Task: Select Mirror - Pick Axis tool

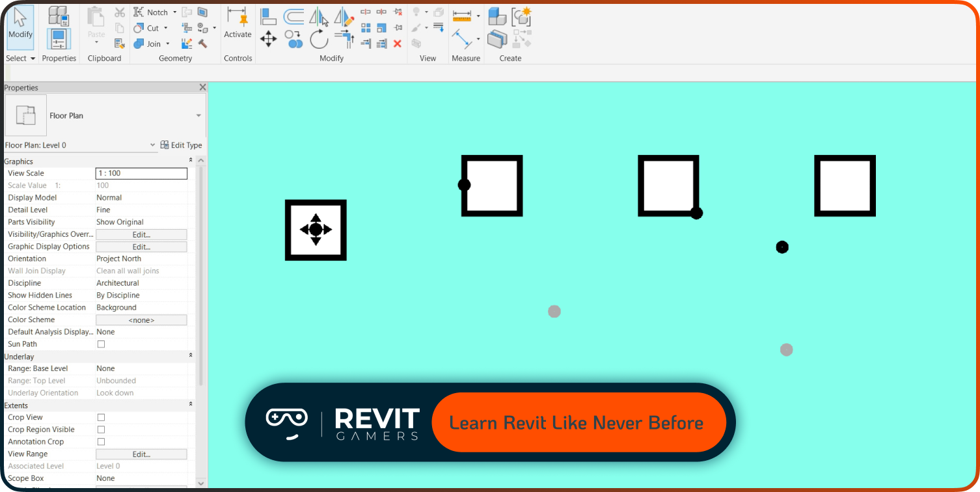Action: [x=319, y=16]
